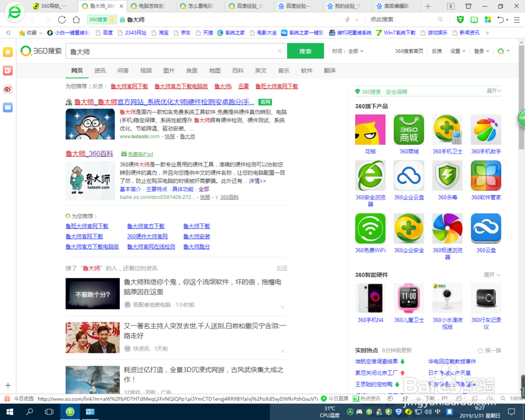Open the sidebar favorites star icon
Screen dimensions: 525x420
pos(8,52)
